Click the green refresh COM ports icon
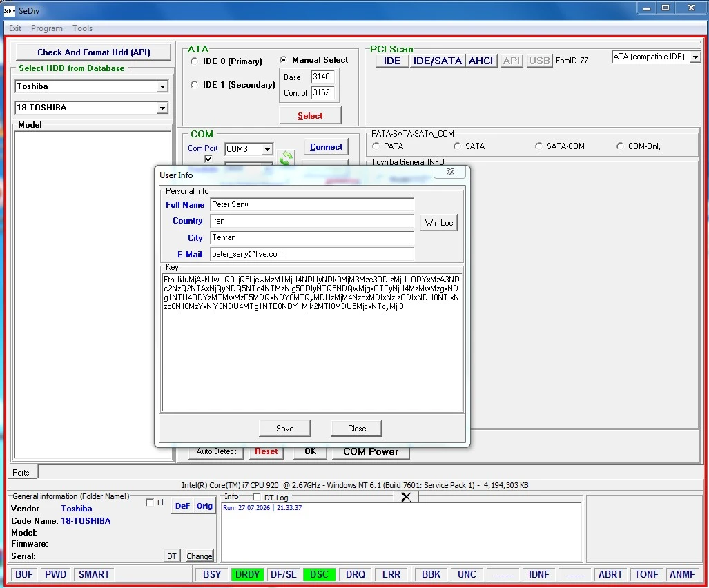709x588 pixels. 286,158
